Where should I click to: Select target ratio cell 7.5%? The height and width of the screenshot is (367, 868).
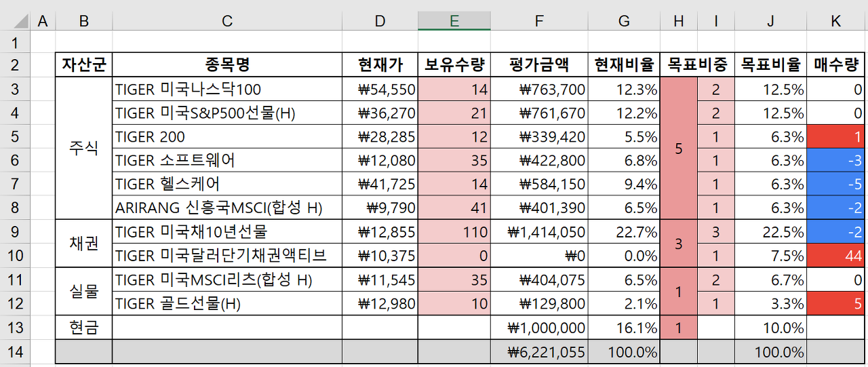pos(770,256)
